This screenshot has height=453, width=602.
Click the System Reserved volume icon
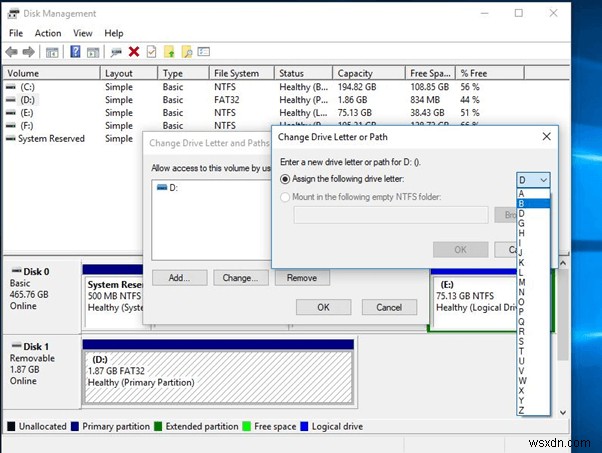[11, 138]
